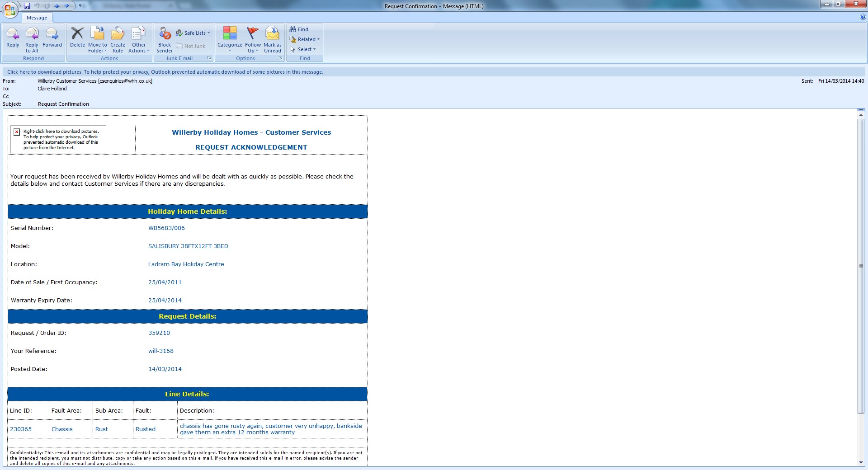Click the Undo arrow in Quick Access Toolbar
The height and width of the screenshot is (470, 868).
[37, 6]
